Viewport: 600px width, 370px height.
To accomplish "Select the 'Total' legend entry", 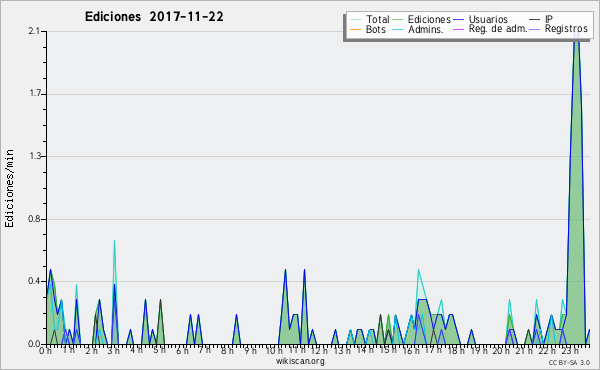I will (x=378, y=19).
